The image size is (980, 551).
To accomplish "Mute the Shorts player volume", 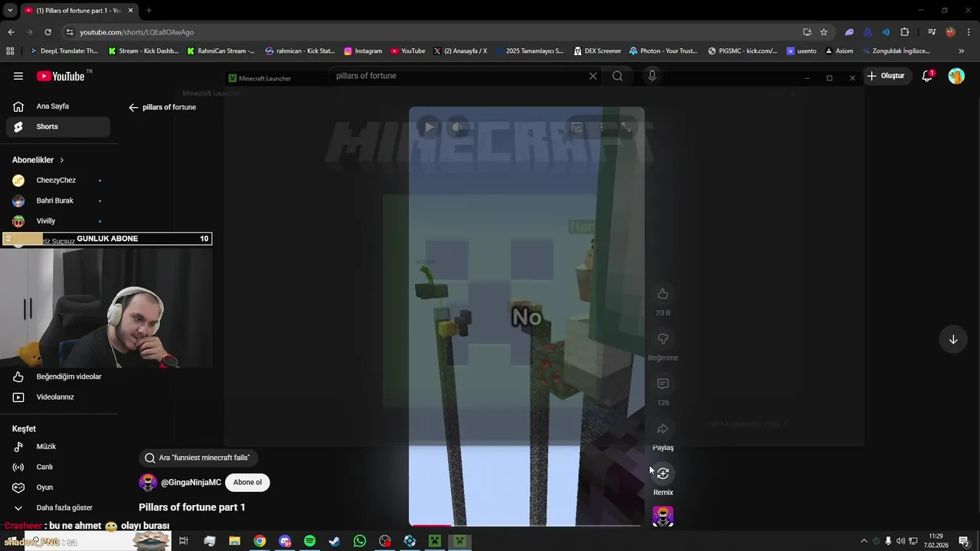I will point(457,127).
